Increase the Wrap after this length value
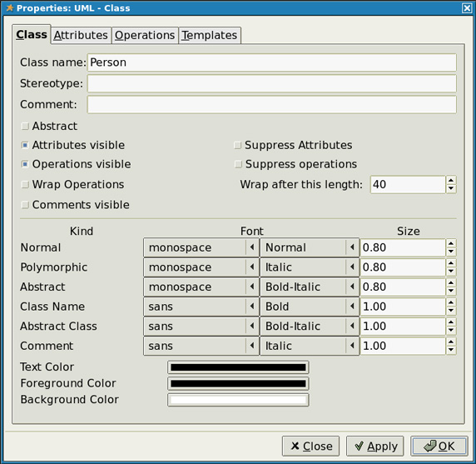 coord(451,181)
